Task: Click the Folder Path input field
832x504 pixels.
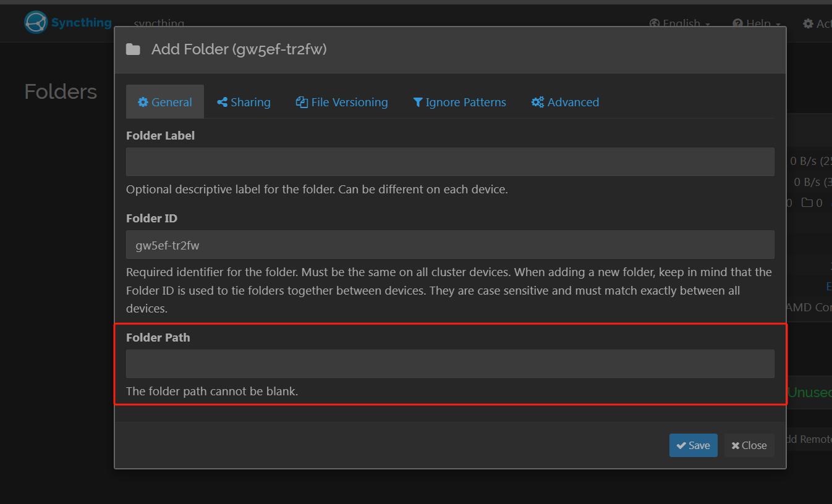Action: (450, 364)
